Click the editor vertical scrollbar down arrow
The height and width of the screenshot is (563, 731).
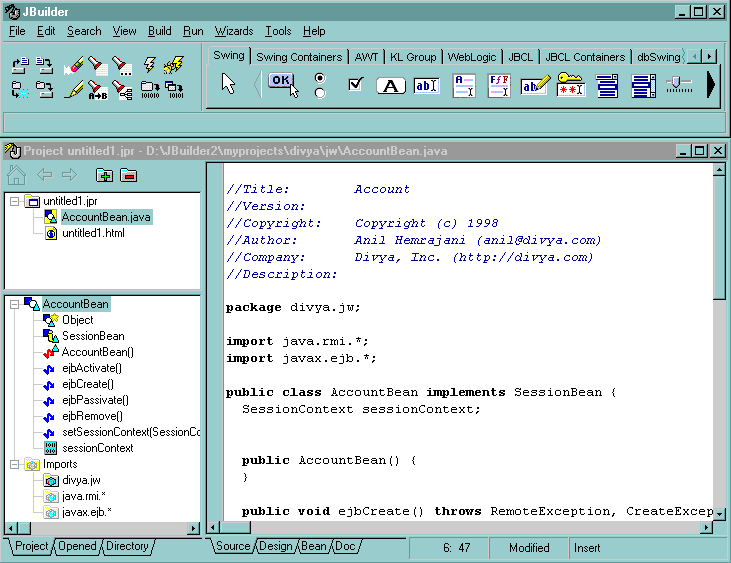point(719,514)
